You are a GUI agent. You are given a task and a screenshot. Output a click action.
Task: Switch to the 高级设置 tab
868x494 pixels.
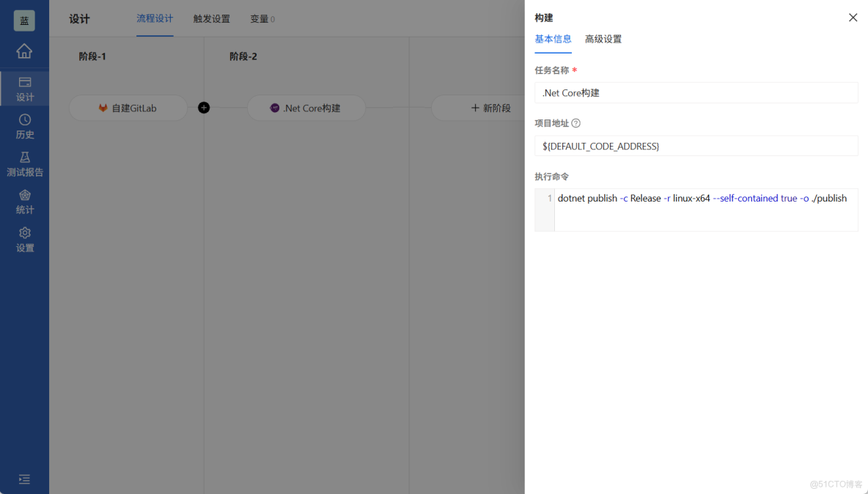tap(603, 39)
